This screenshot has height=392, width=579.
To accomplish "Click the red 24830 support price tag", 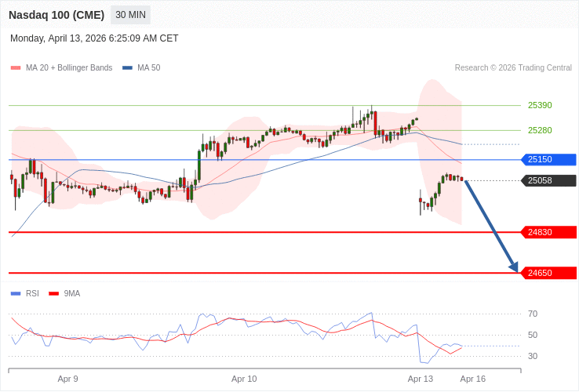I will click(x=548, y=232).
